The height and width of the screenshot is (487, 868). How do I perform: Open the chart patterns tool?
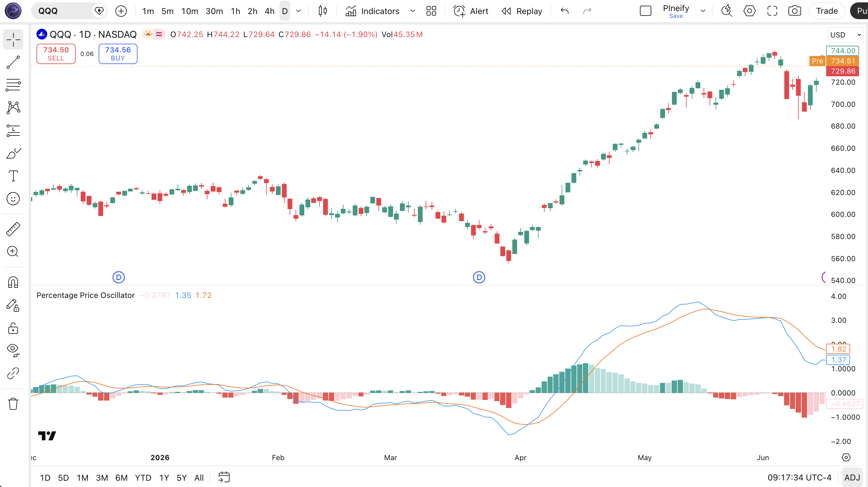pyautogui.click(x=13, y=108)
